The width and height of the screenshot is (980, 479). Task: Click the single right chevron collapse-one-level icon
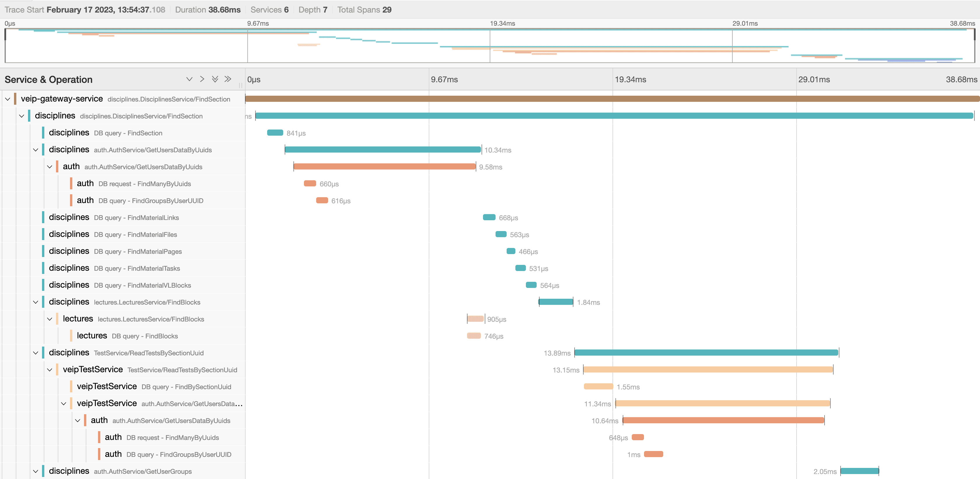pos(202,79)
